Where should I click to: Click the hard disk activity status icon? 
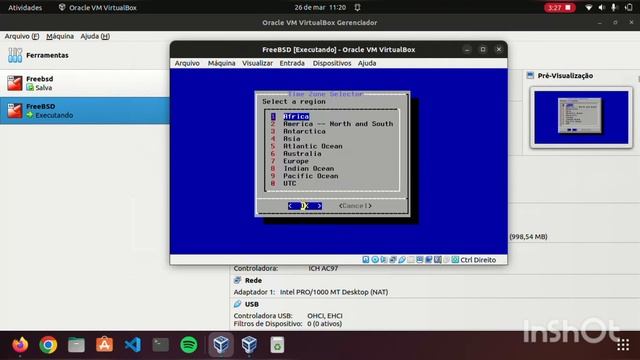366,260
